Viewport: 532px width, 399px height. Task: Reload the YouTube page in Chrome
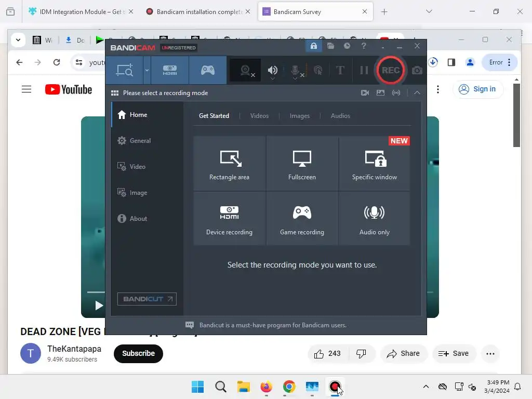pyautogui.click(x=57, y=62)
